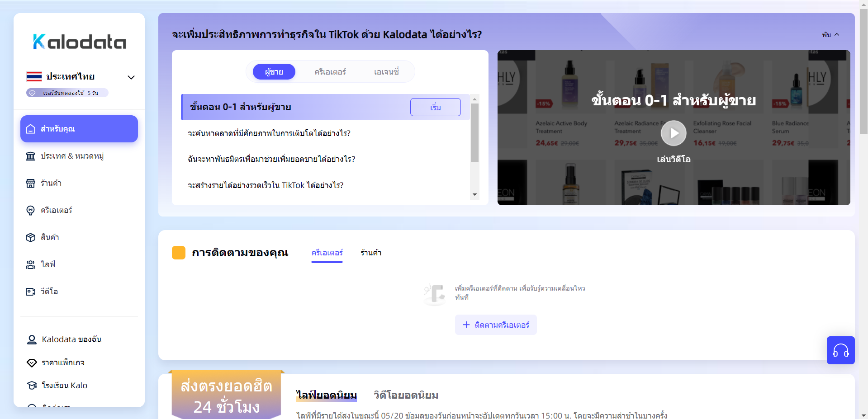
Task: Play the ขั้นตอน 0-1 สำหรับผู้ขาย video
Action: pyautogui.click(x=673, y=132)
